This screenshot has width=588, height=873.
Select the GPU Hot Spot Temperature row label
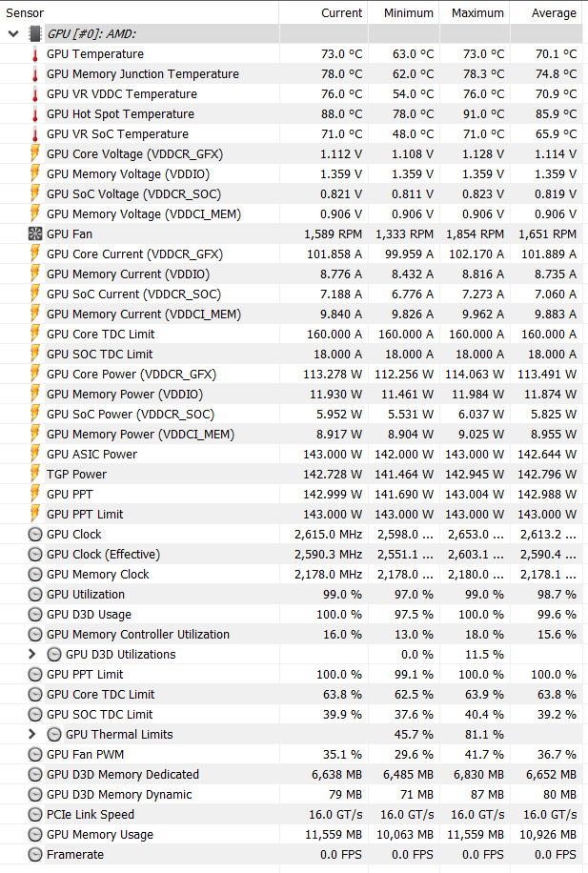pyautogui.click(x=120, y=114)
